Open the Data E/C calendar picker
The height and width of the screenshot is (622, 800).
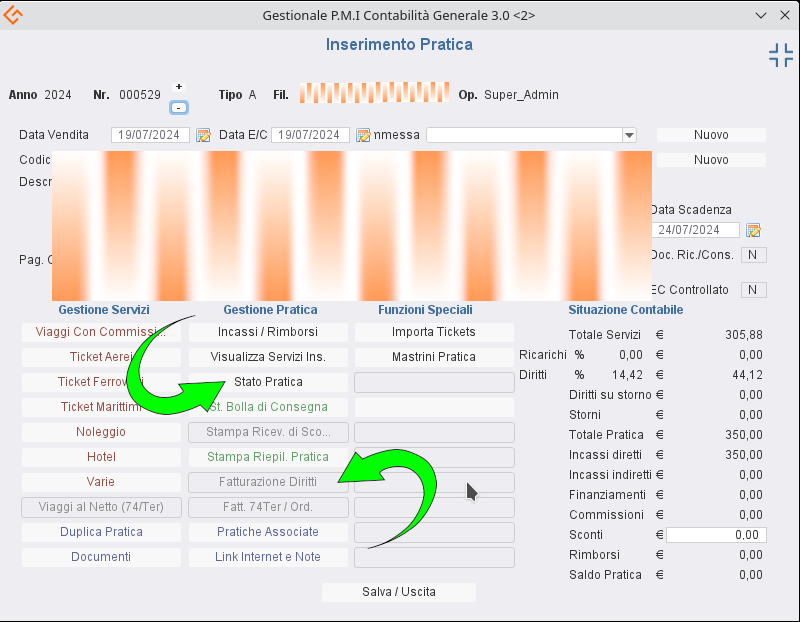tap(363, 135)
